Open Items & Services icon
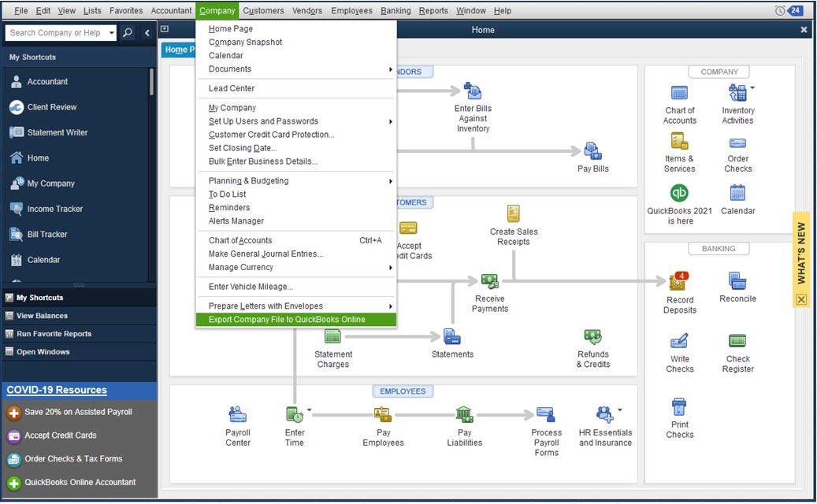This screenshot has width=817, height=504. 679,141
